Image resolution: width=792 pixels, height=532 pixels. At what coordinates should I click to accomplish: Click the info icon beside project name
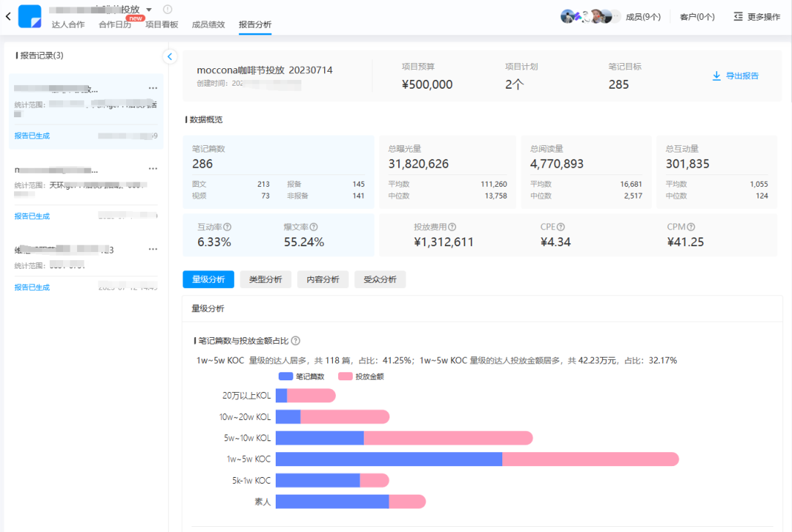168,9
